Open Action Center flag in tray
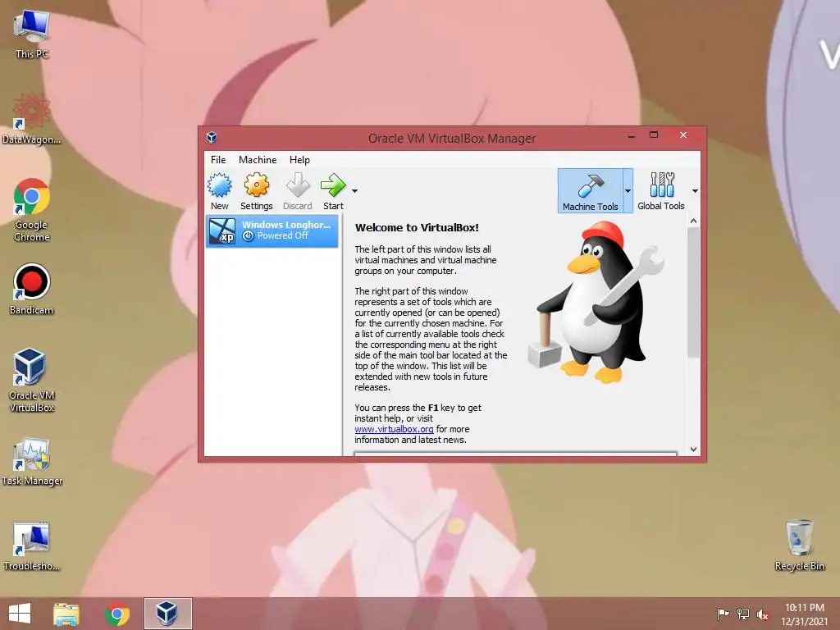Screen dimensions: 840x630 coord(723,614)
